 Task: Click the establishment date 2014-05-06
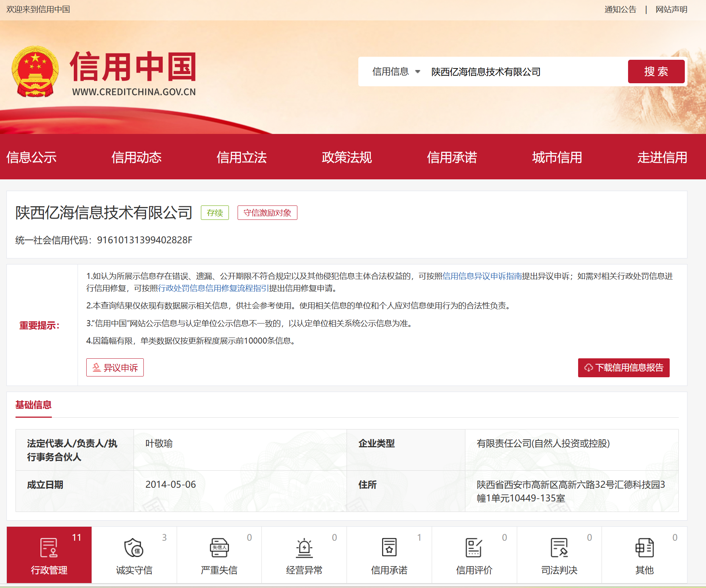(171, 485)
